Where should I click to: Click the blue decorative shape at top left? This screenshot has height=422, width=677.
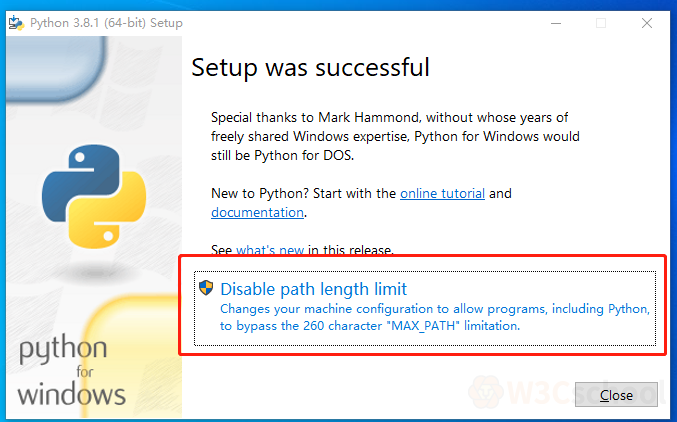click(x=50, y=70)
